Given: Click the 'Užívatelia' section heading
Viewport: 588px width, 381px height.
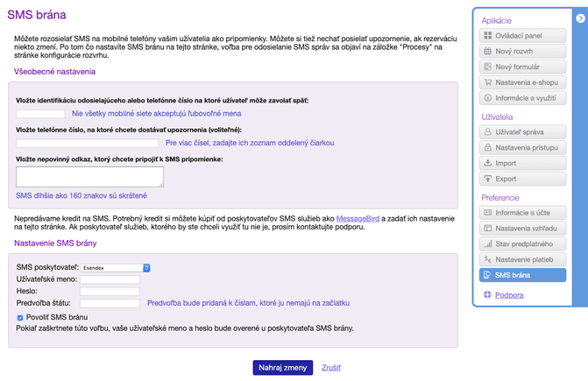Looking at the screenshot, I should 497,116.
